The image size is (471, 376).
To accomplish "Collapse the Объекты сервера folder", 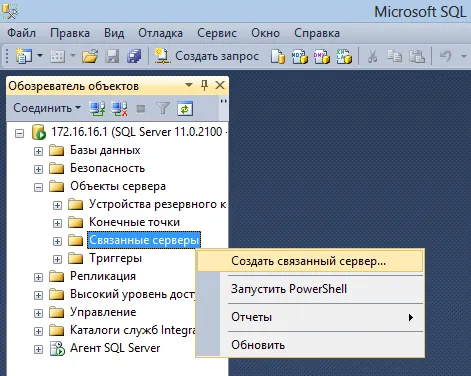I will (x=38, y=187).
